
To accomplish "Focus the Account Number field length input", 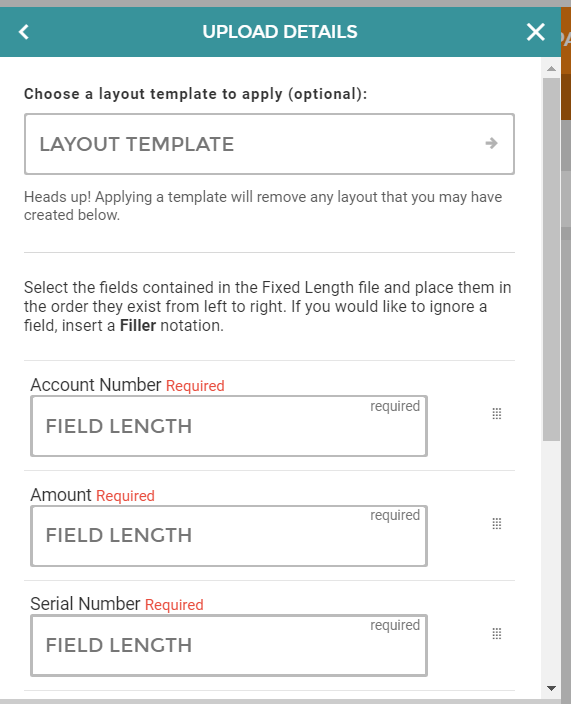I will (x=229, y=426).
